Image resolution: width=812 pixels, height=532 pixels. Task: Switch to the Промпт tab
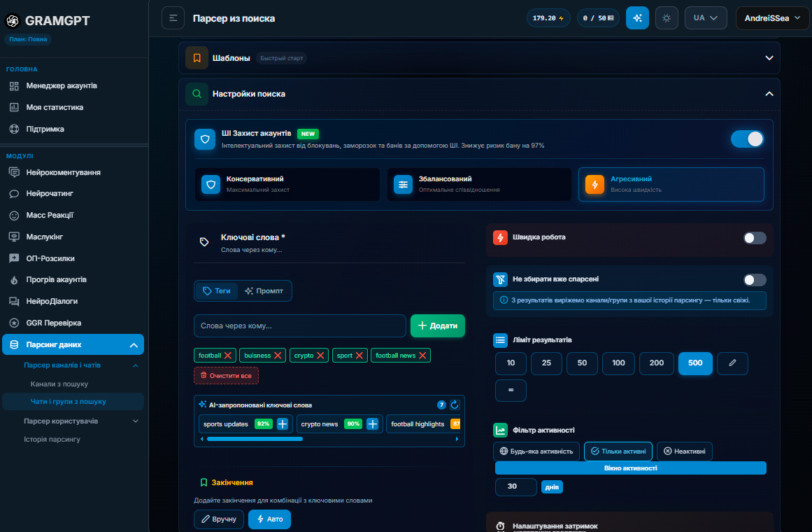point(264,291)
